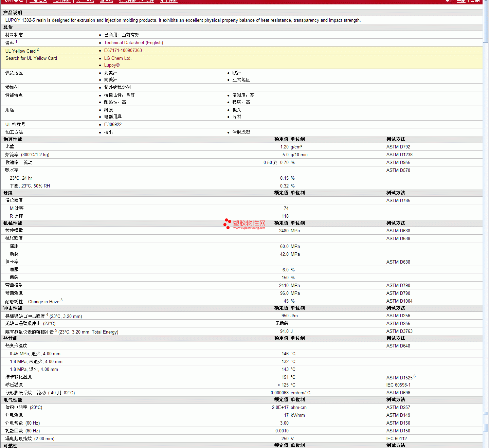Image resolution: width=489 pixels, height=448 pixels.
Task: Click ASTM D3763 test method
Action: pos(399,331)
